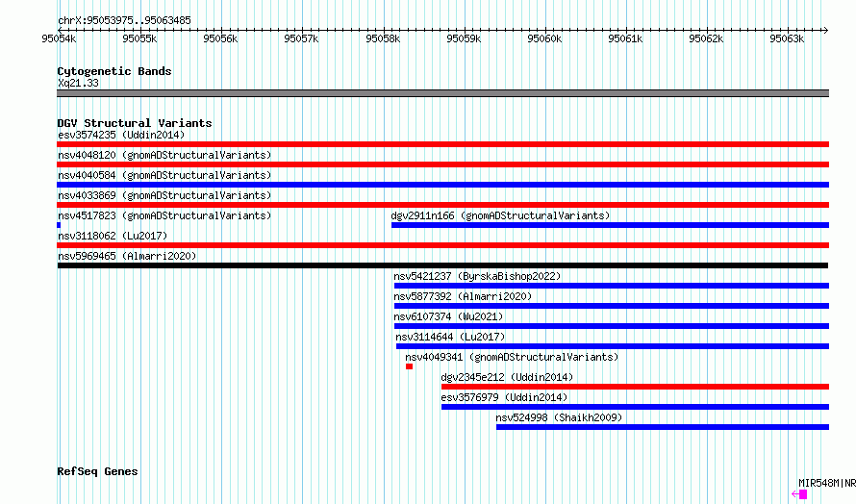Click the nsv4048120 (gnomADStructuralVariants) label
856x504 pixels.
tap(164, 155)
